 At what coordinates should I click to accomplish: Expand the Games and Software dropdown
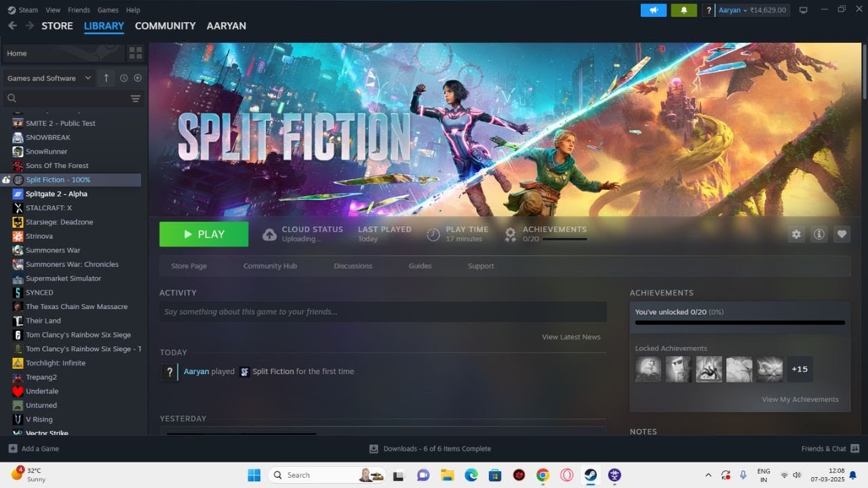click(49, 78)
